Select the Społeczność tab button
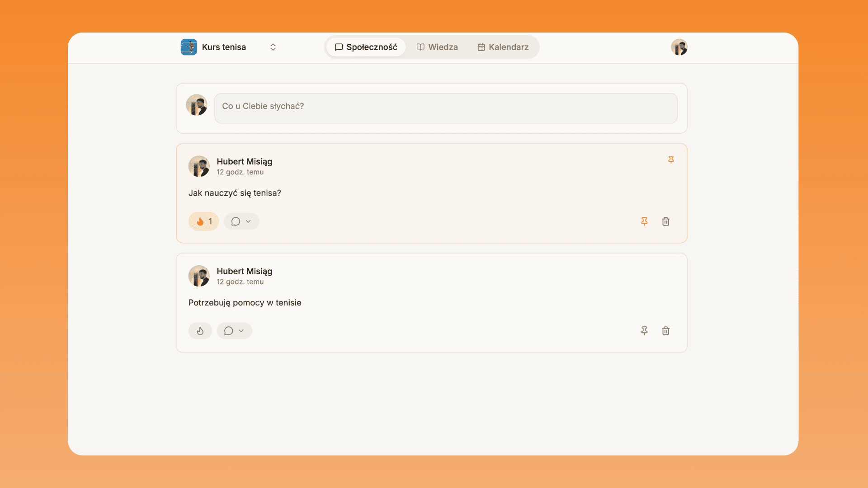 tap(365, 47)
